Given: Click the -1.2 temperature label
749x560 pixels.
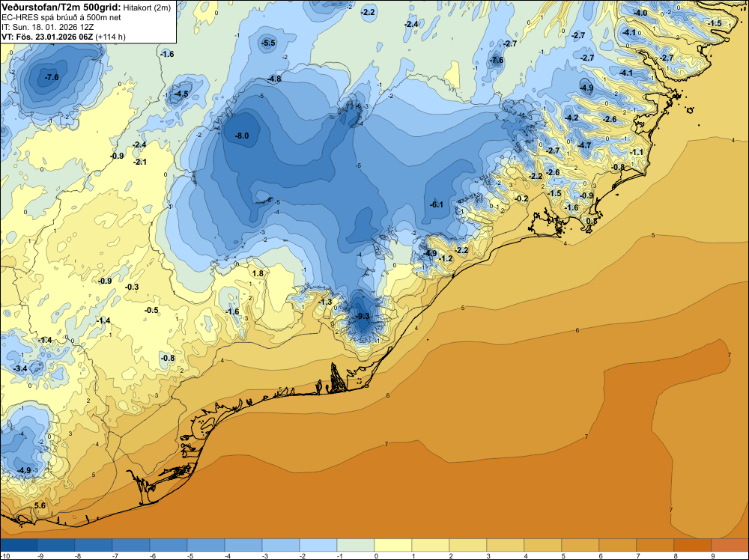Looking at the screenshot, I should pos(446,259).
